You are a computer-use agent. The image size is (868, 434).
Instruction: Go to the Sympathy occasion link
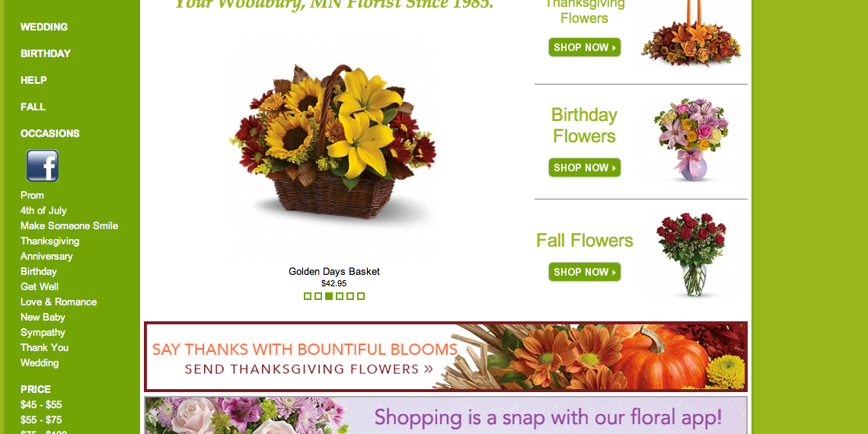pos(43,332)
